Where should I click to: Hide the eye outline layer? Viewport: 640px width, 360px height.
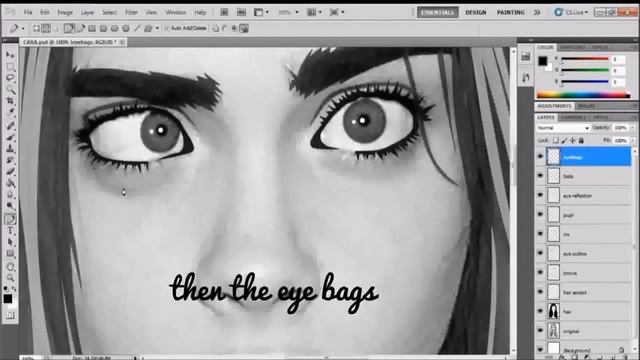click(540, 253)
